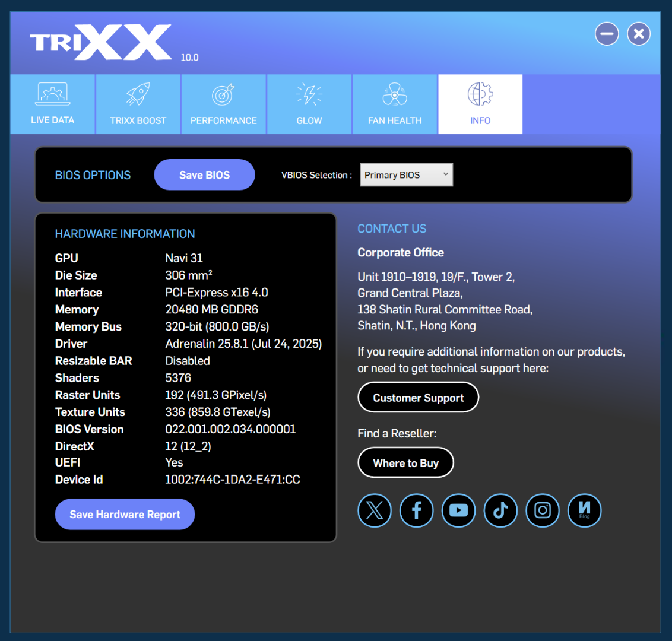The width and height of the screenshot is (672, 641).
Task: Click the Grand Central Plaza address line
Action: click(x=410, y=293)
